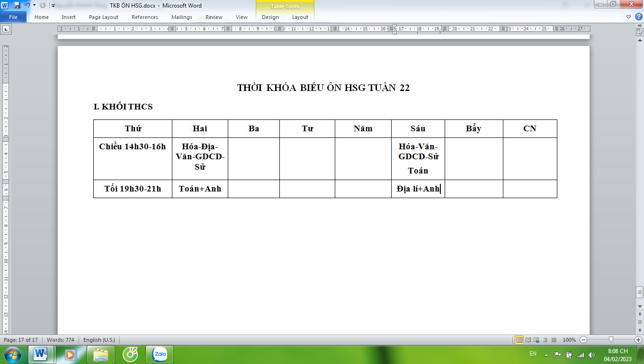Click the tab stop selector left of ruler
644x364 pixels.
(6, 29)
